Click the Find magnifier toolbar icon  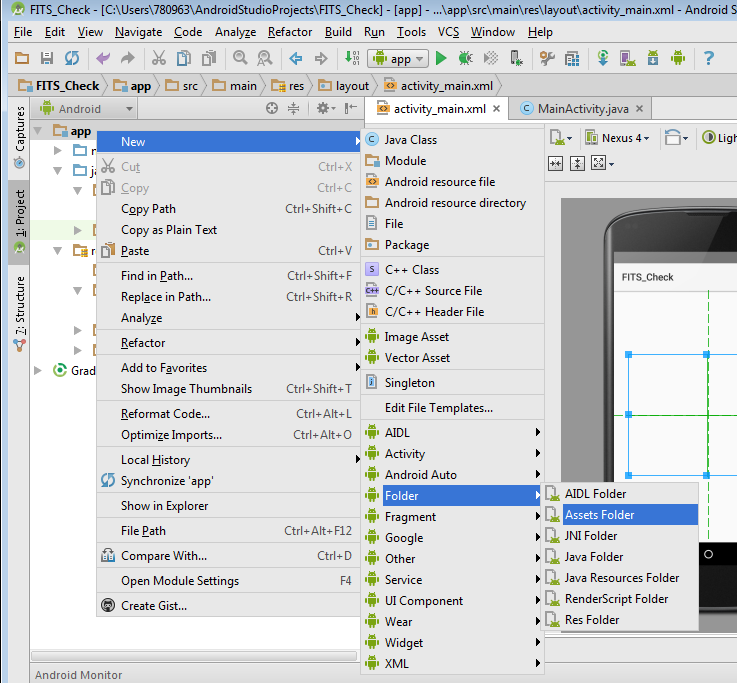[x=240, y=59]
